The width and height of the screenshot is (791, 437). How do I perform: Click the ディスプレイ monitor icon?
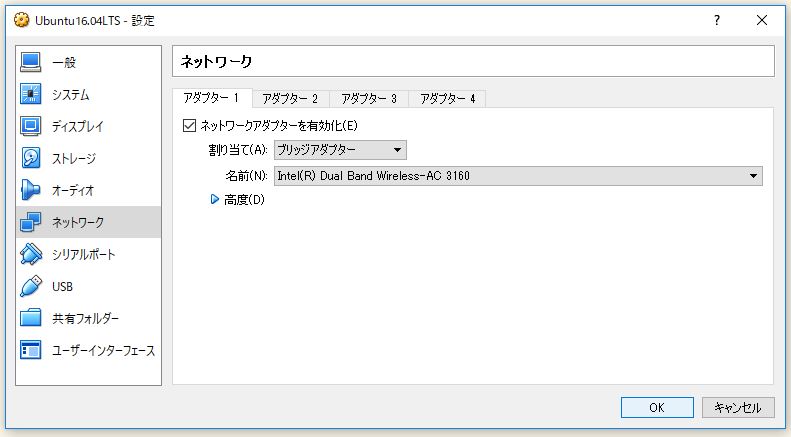coord(30,126)
